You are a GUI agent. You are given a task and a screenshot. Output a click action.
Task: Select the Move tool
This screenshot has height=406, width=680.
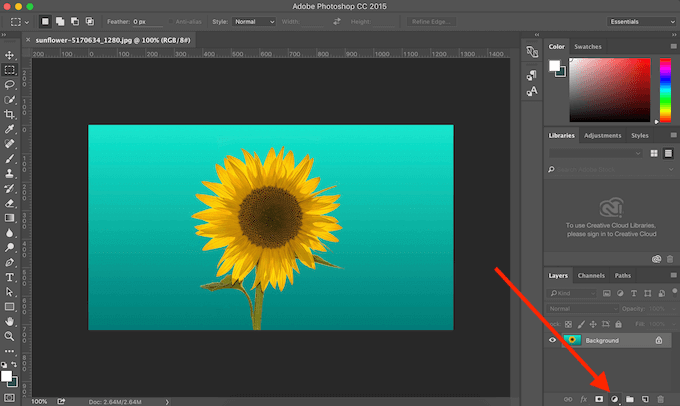[9, 55]
